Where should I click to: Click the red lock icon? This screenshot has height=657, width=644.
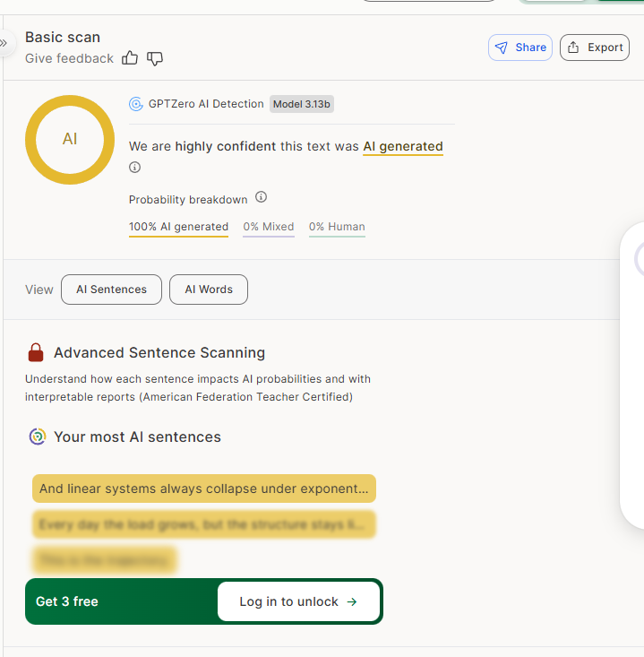coord(36,352)
